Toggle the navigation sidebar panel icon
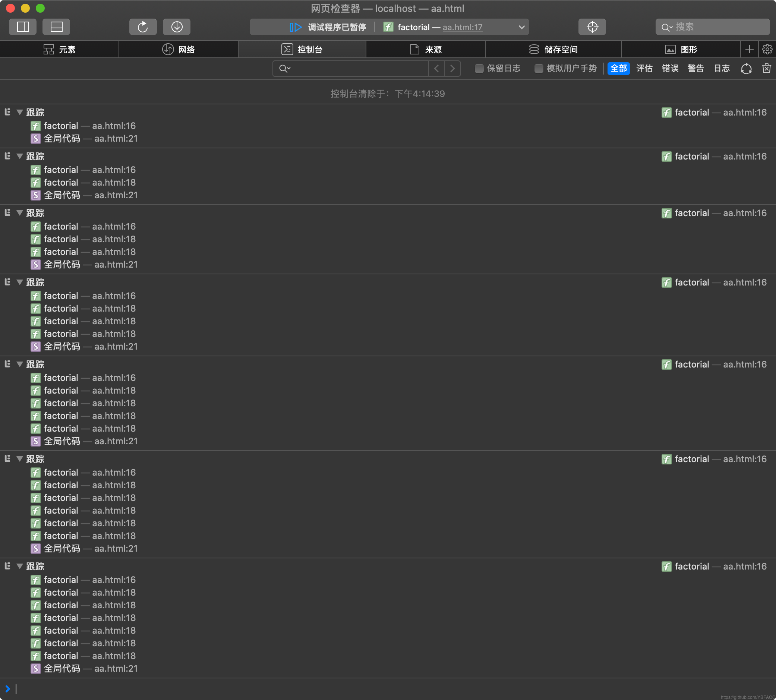776x700 pixels. pyautogui.click(x=23, y=27)
